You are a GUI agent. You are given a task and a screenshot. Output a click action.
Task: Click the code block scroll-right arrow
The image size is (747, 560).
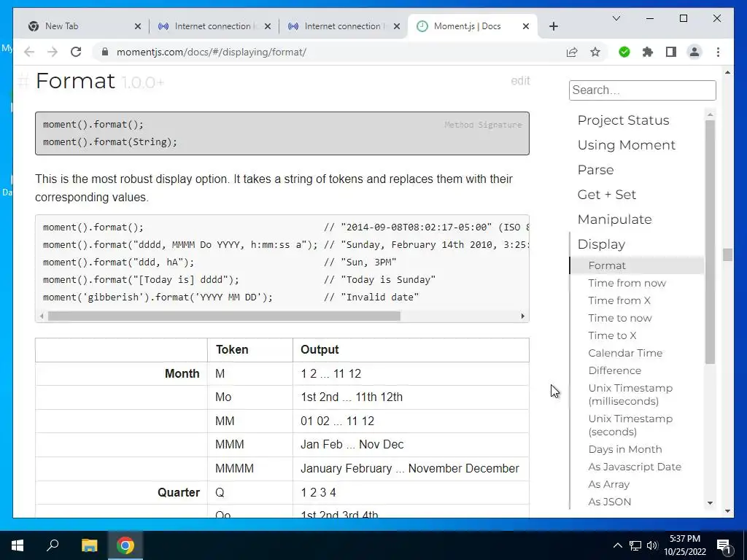tap(522, 316)
